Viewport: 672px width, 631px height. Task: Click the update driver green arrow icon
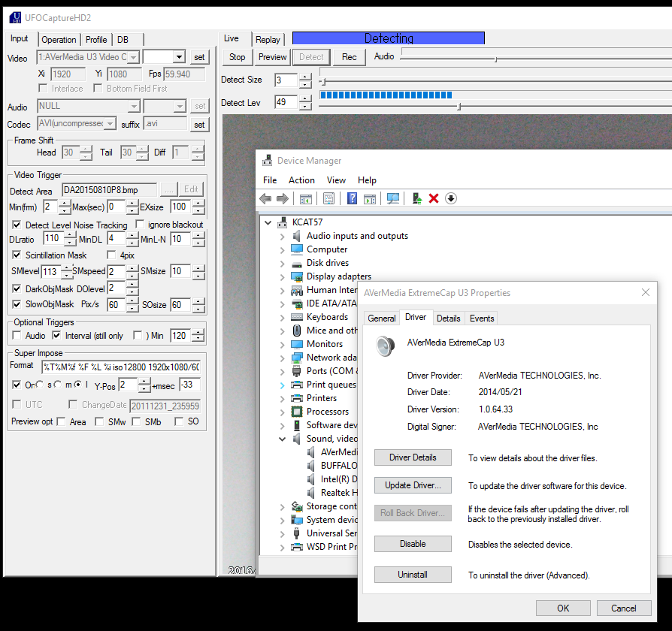pos(416,198)
